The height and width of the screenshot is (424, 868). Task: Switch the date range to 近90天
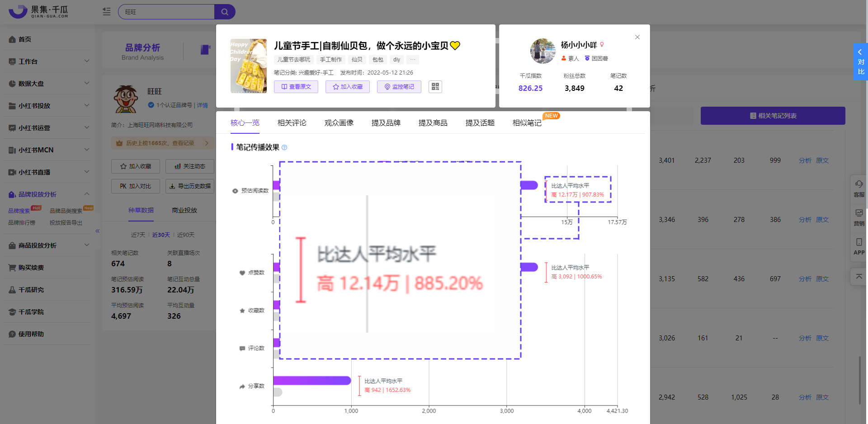pyautogui.click(x=186, y=235)
